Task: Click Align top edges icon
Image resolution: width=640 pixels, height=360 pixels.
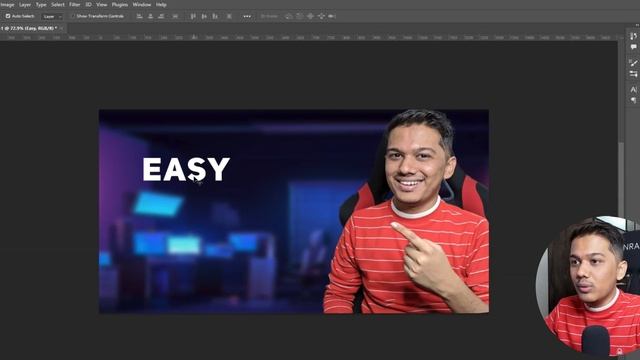Action: tap(193, 16)
